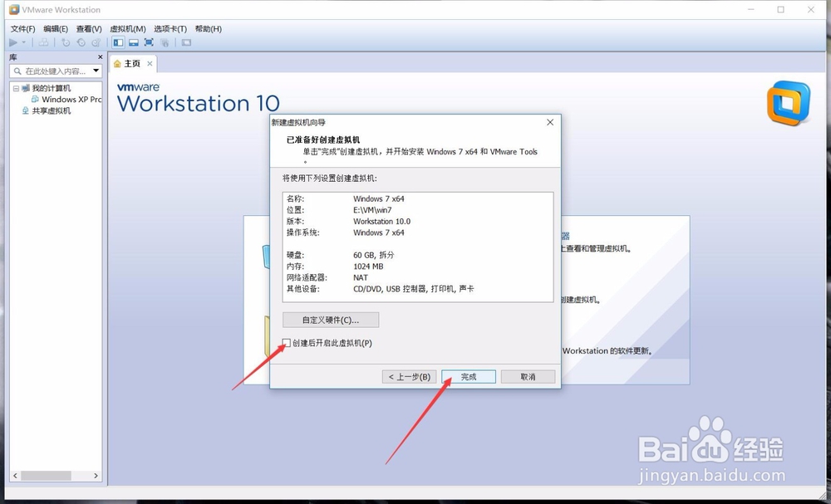Viewport: 831px width, 504px height.
Task: Click the Windows XP virtual machine icon
Action: coord(35,99)
